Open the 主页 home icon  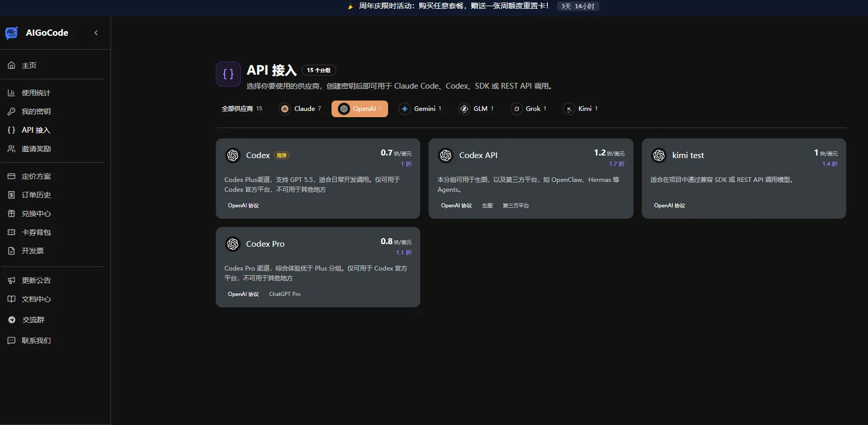[x=11, y=65]
